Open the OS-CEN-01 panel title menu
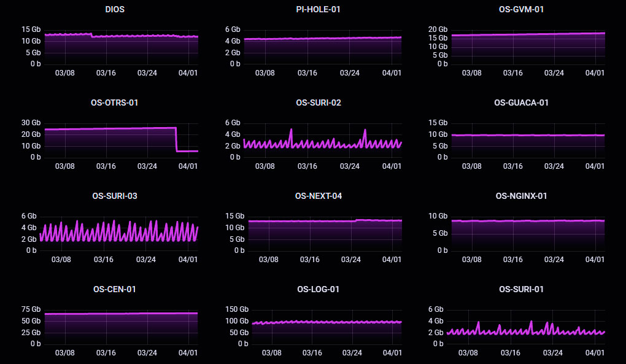Screen dimensions: 626x364 115,289
